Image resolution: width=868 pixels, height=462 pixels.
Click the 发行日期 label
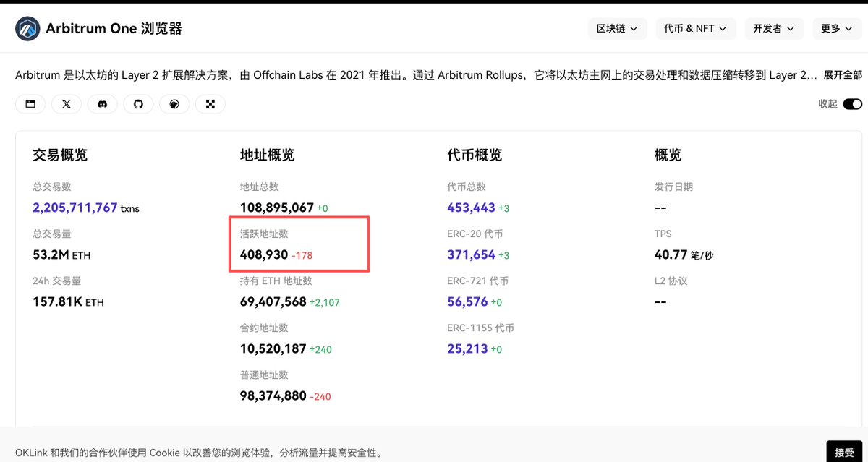coord(673,187)
